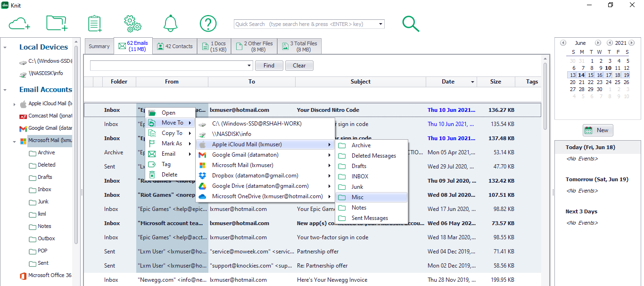Open the settings gears icon
The height and width of the screenshot is (286, 644).
(x=132, y=23)
